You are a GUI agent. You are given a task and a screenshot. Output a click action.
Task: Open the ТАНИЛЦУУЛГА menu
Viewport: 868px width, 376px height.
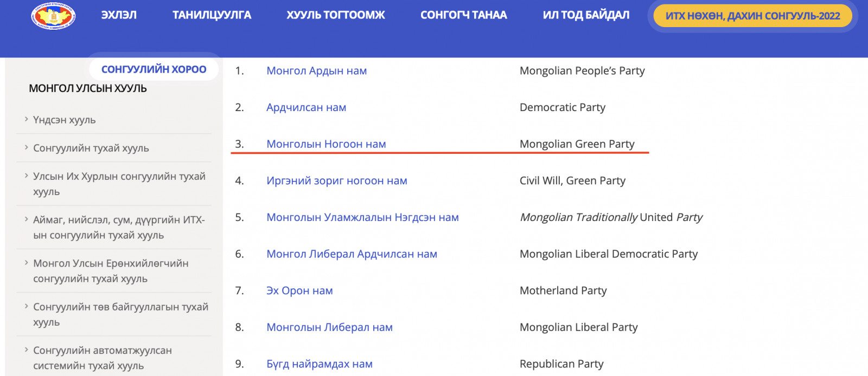pos(212,15)
